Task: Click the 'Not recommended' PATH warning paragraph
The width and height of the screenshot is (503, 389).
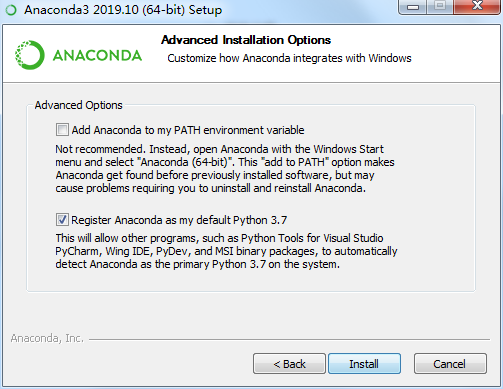Action: 225,168
